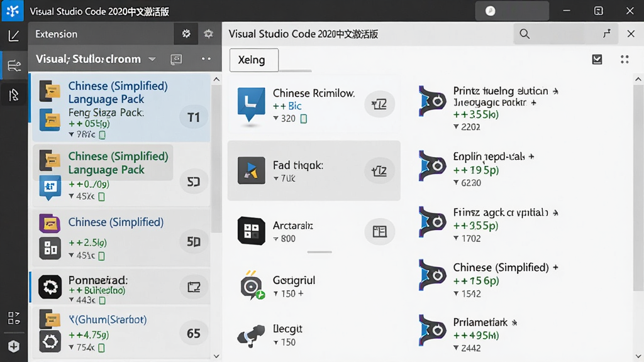Expand the triangle beside 150 +
This screenshot has width=644, height=362.
click(x=275, y=294)
